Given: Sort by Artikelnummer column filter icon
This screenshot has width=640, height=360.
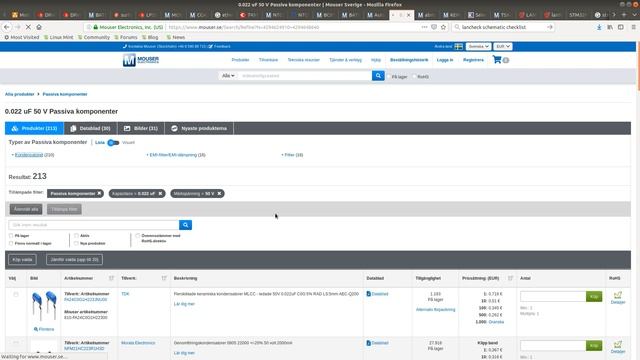Looking at the screenshot, I should click(111, 278).
